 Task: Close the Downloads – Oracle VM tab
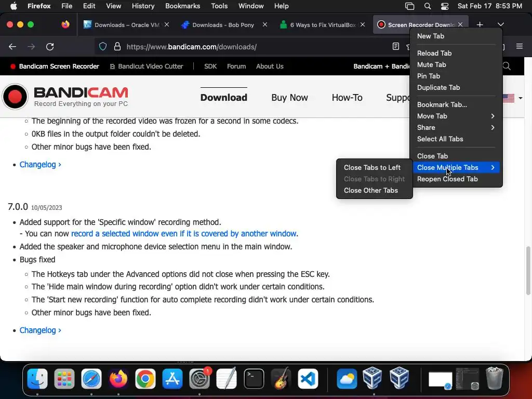coord(167,24)
